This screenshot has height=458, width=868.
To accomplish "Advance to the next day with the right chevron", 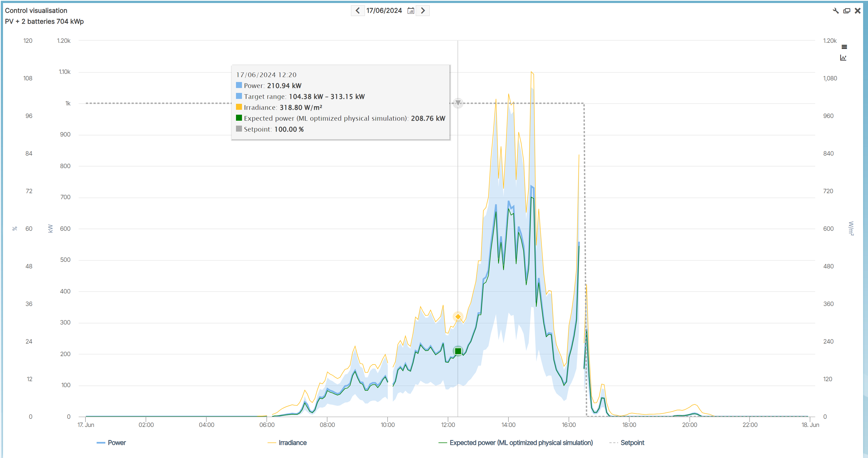I will (423, 10).
